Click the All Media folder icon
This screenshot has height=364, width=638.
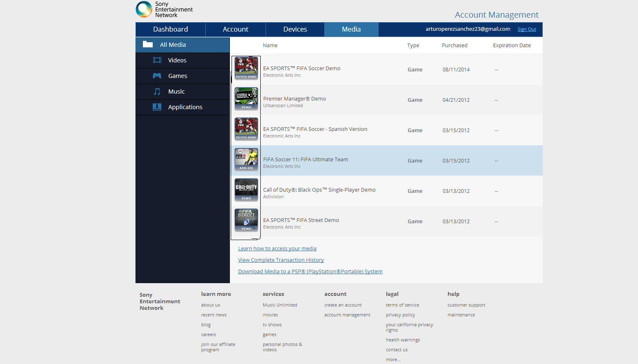coord(148,44)
